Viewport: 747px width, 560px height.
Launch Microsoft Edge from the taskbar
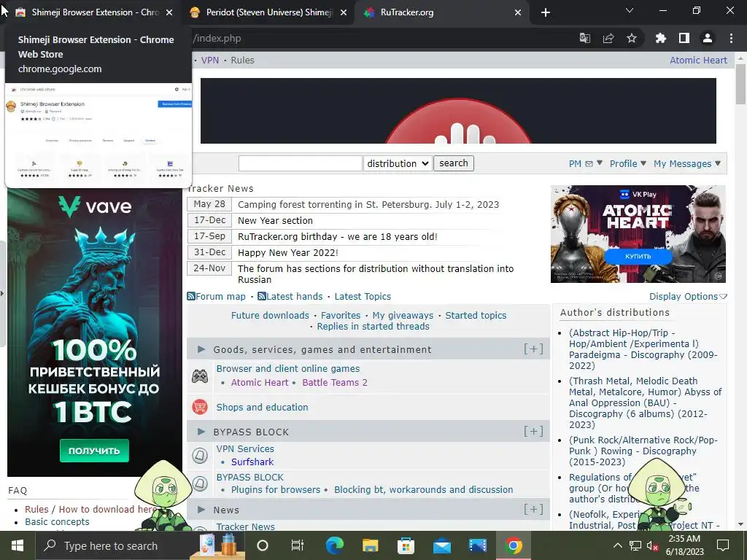point(334,545)
